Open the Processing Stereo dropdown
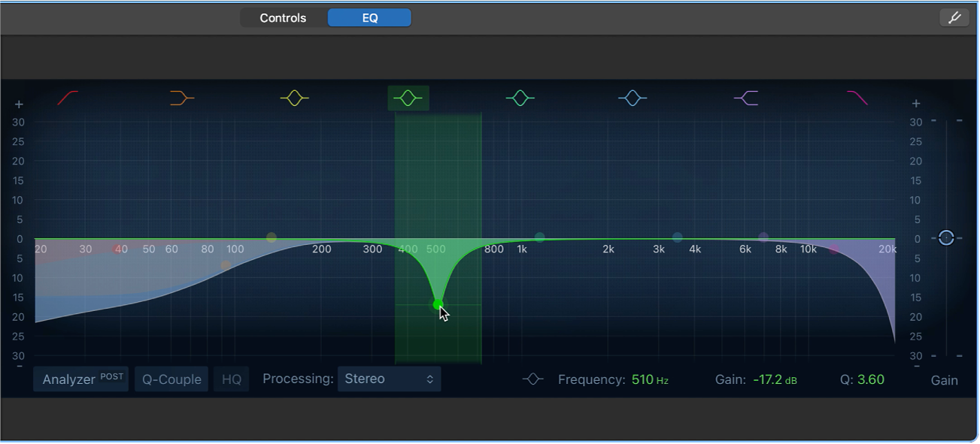The height and width of the screenshot is (444, 980). (389, 379)
